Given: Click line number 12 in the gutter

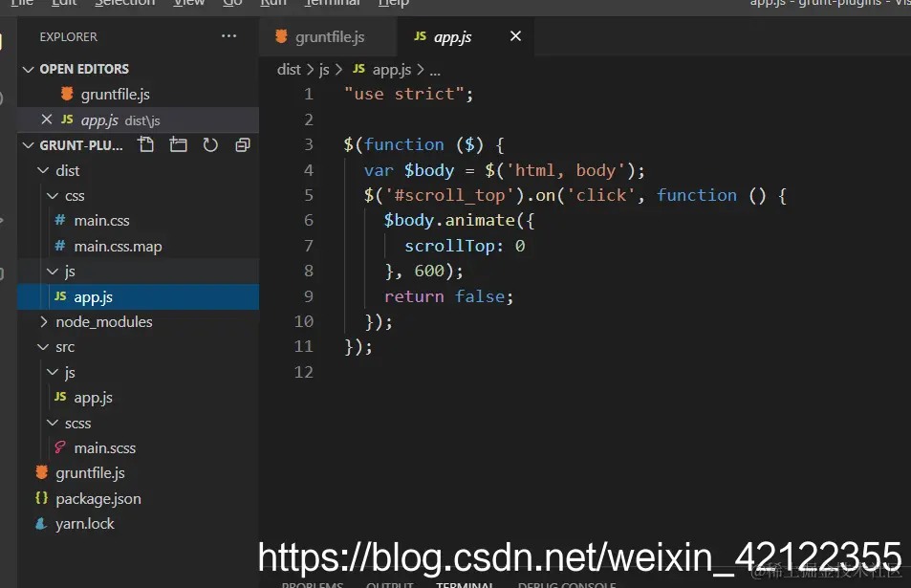Looking at the screenshot, I should point(304,372).
